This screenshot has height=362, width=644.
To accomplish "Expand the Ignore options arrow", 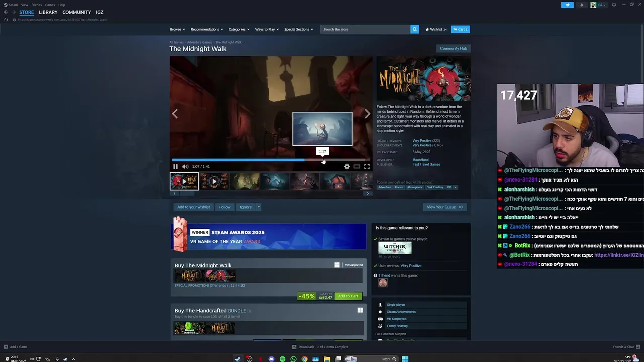I will pyautogui.click(x=259, y=207).
